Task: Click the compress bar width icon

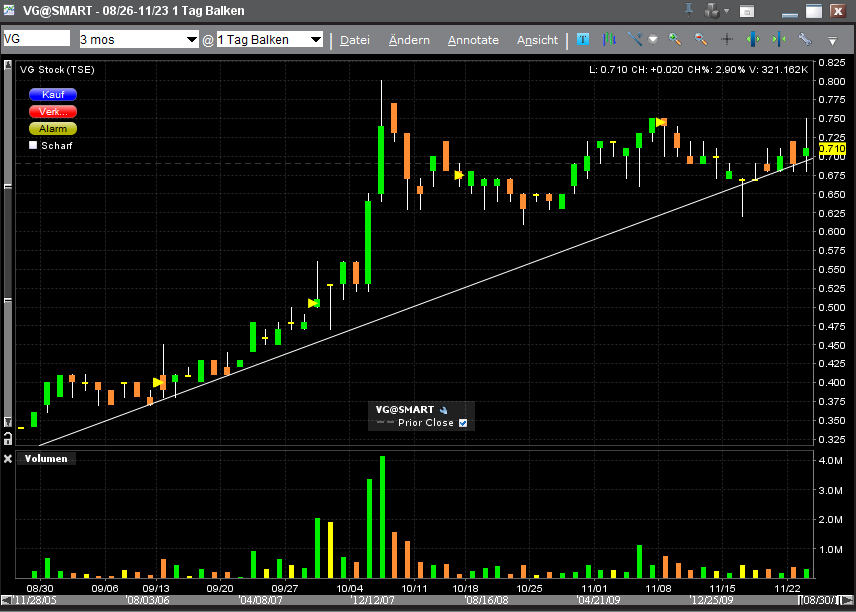Action: 779,39
